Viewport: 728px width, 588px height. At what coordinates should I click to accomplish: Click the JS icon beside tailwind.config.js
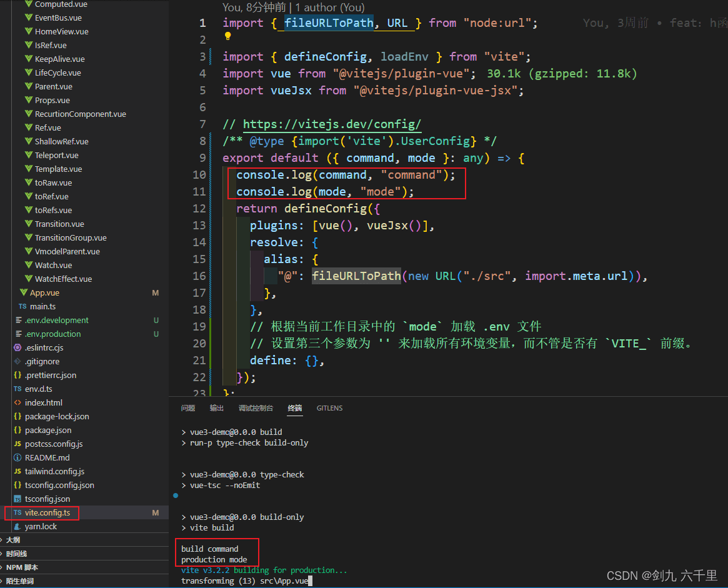[x=17, y=471]
